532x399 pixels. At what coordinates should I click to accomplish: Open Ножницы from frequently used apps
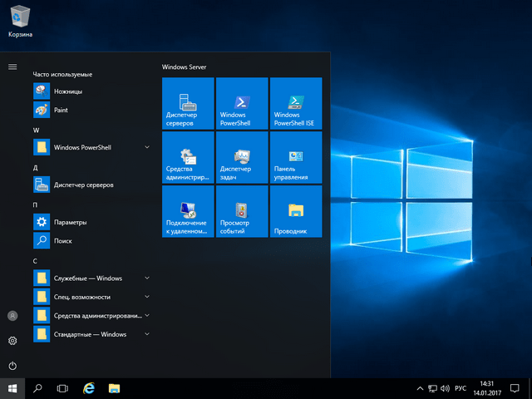point(68,91)
